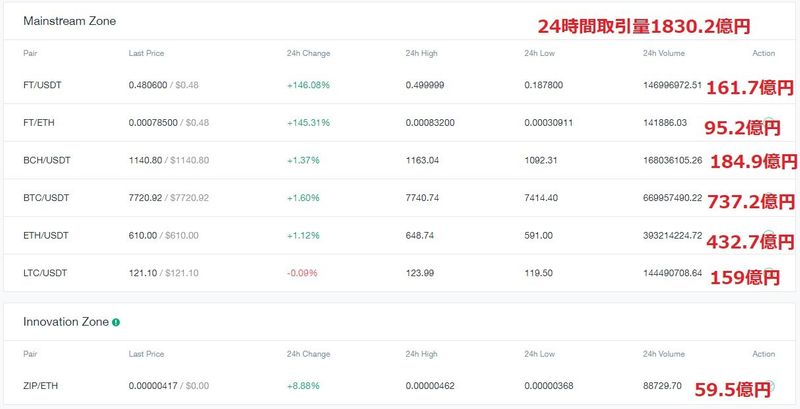The image size is (800, 409).
Task: Click the action icon in ZIP/ETH row
Action: (769, 385)
